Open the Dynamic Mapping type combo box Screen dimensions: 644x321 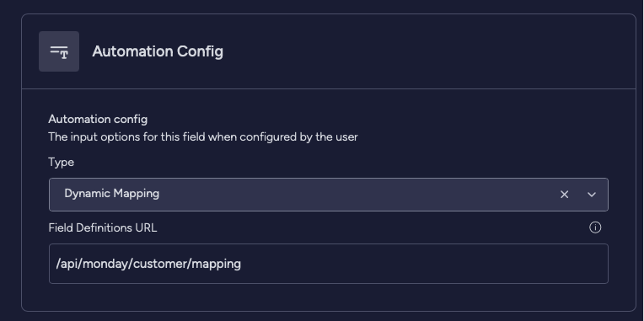click(329, 195)
